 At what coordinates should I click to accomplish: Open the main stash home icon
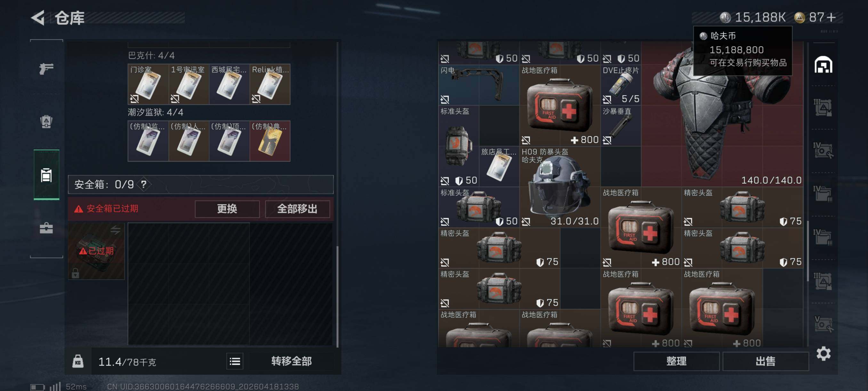click(x=823, y=64)
